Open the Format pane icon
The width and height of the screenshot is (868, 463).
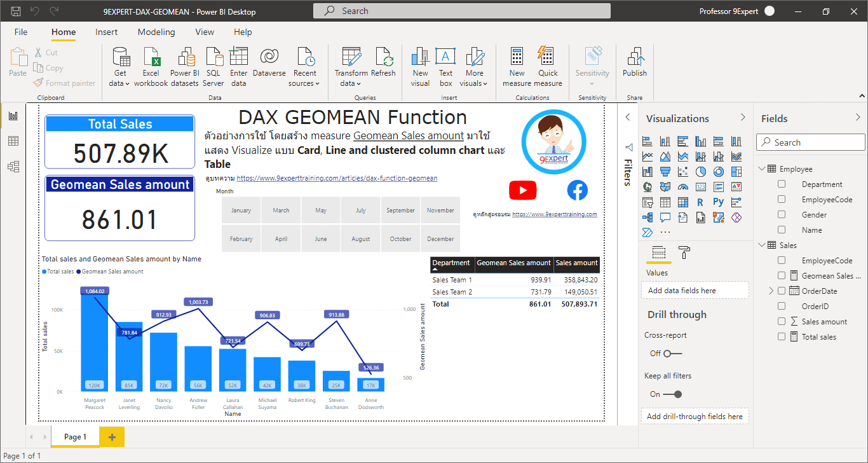684,252
